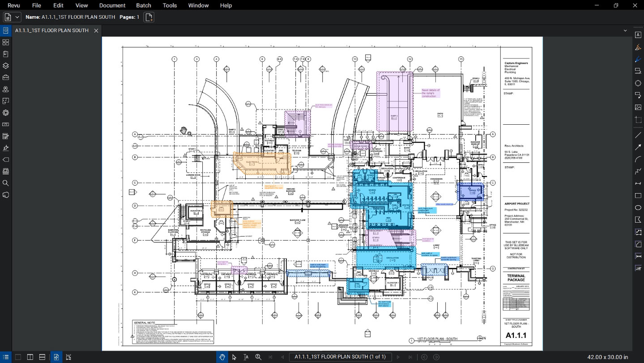This screenshot has width=644, height=363.
Task: Activate the Pan hand tool
Action: pos(222,357)
